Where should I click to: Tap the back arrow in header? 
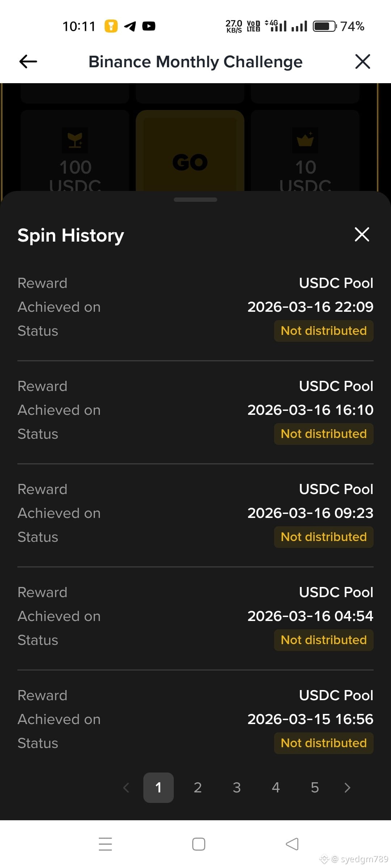click(28, 61)
